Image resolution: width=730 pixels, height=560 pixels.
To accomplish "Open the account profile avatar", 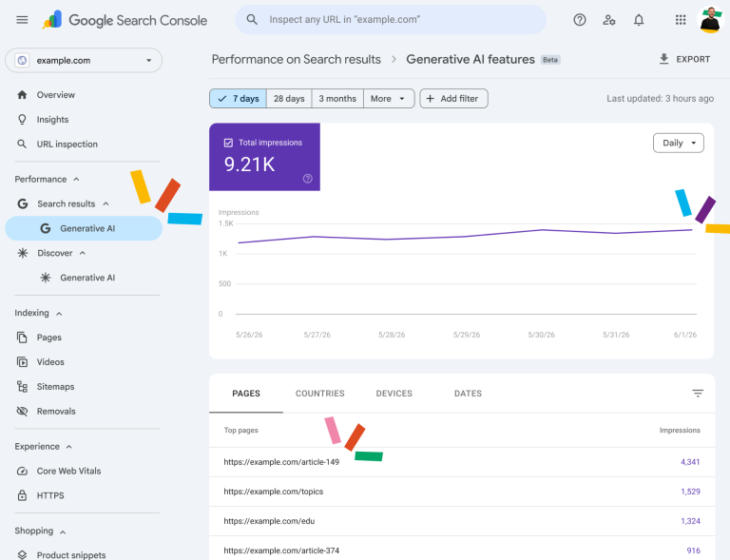I will [710, 20].
